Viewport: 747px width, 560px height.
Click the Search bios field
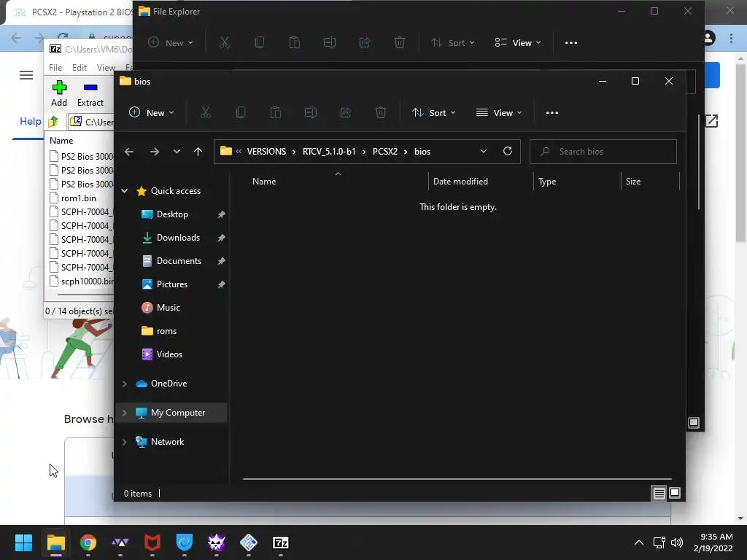pyautogui.click(x=603, y=152)
